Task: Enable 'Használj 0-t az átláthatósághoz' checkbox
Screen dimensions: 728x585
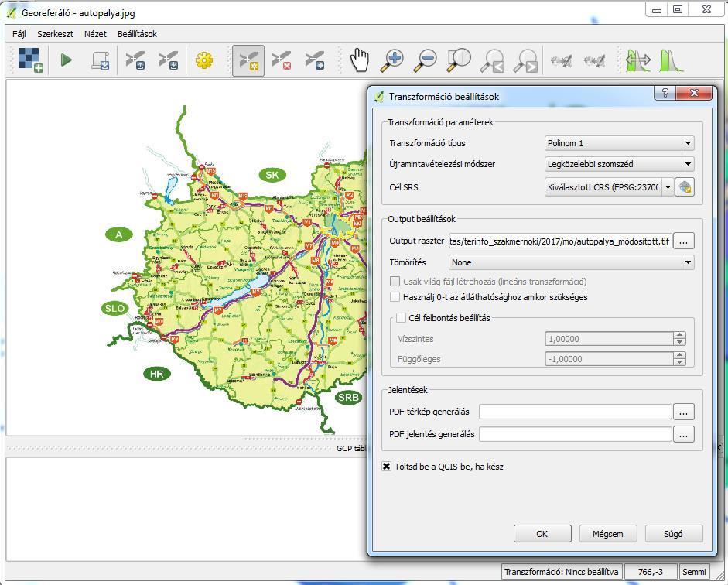Action: 395,296
